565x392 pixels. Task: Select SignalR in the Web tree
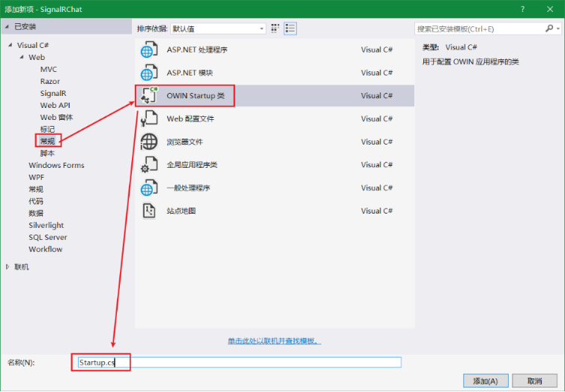point(53,94)
